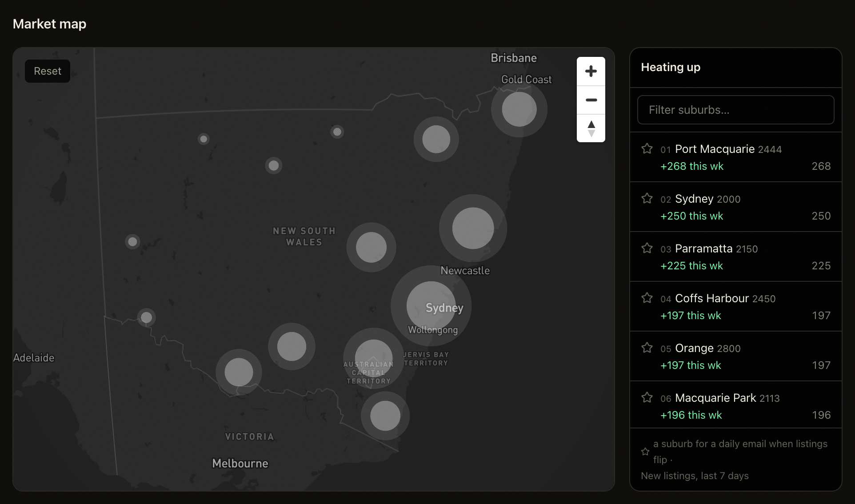Click the Adelaide map label
The width and height of the screenshot is (855, 504).
[34, 358]
